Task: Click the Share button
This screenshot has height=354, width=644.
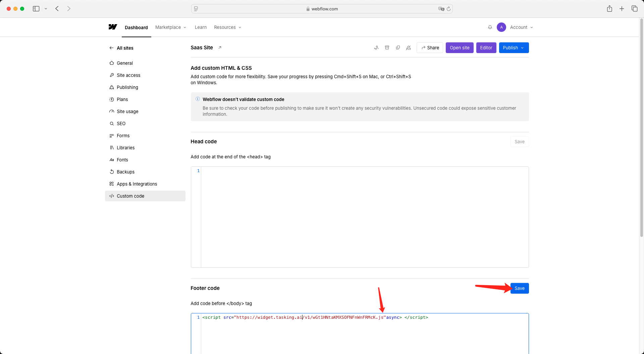Action: pos(430,48)
